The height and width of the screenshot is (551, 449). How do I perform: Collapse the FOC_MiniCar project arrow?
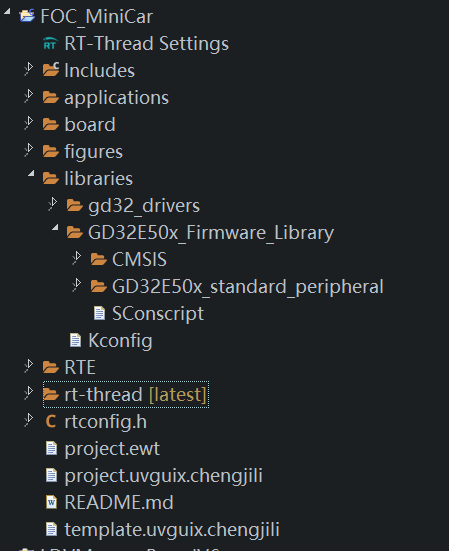tap(7, 11)
